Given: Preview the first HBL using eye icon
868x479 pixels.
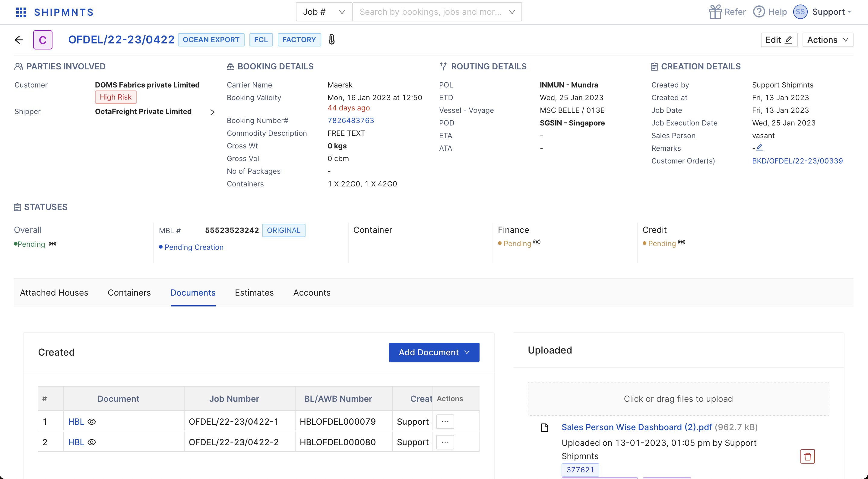Looking at the screenshot, I should (x=92, y=422).
